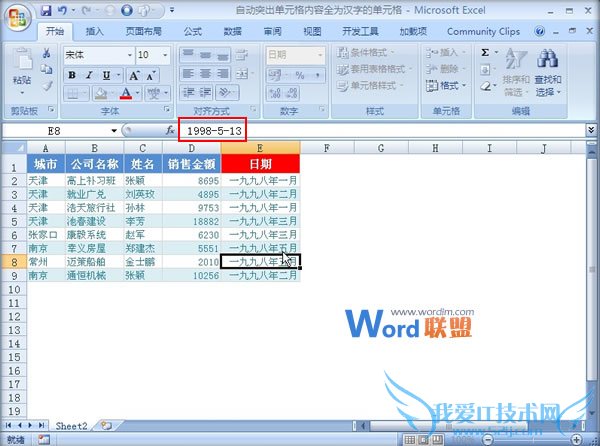This screenshot has height=446, width=600.
Task: Increase decimal places
Action: pyautogui.click(x=275, y=93)
